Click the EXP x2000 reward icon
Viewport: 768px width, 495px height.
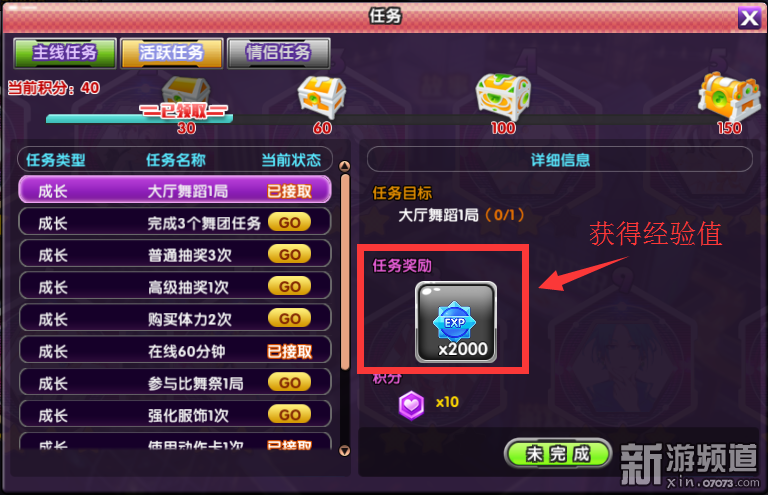tap(456, 322)
